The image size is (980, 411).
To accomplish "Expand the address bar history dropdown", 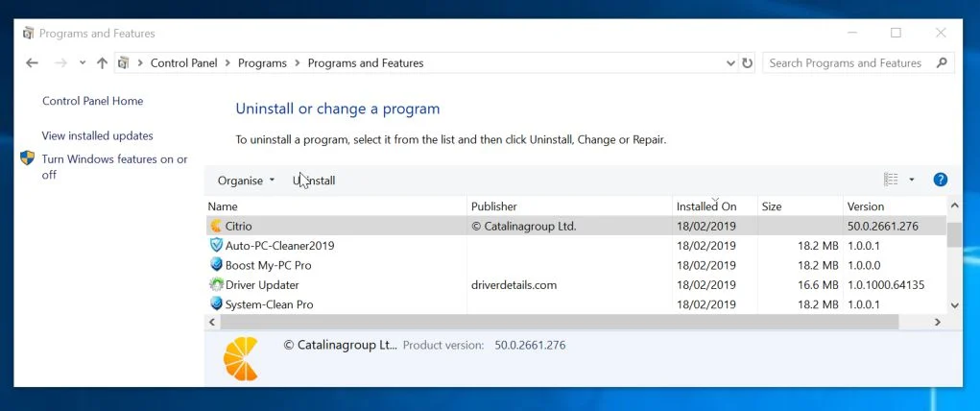I will pos(730,63).
